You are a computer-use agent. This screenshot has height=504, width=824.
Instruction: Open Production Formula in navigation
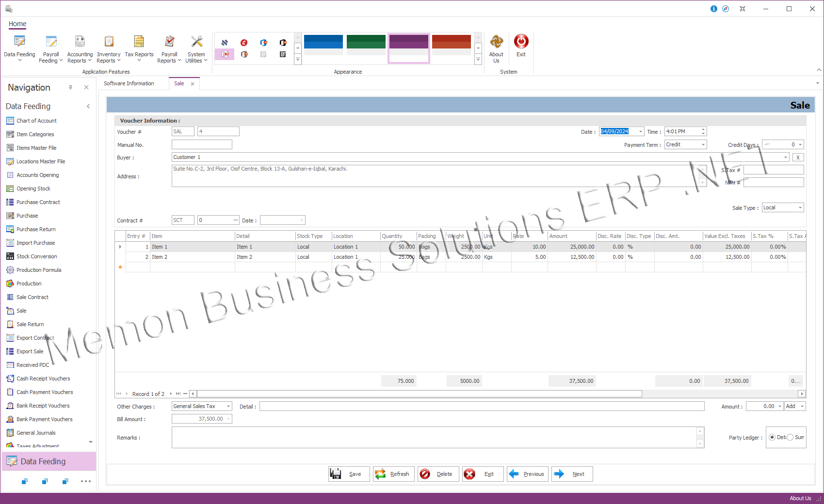coord(39,270)
